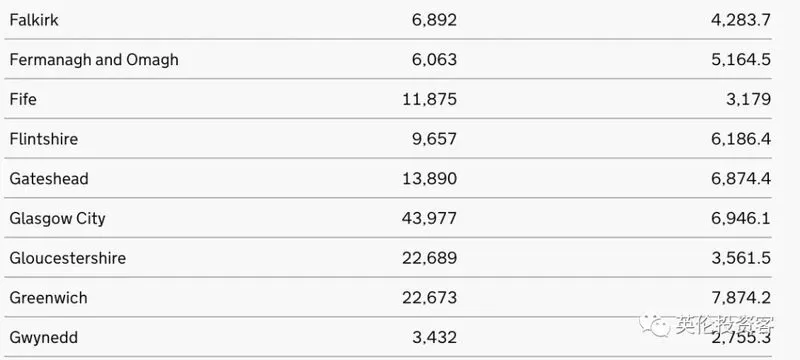Click the Gateshead row label

[x=48, y=178]
